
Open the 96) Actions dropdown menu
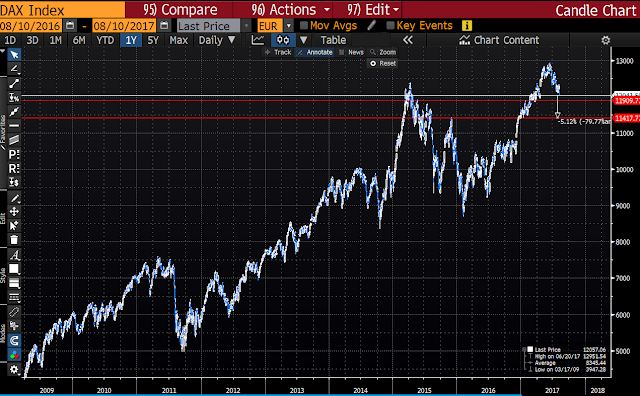(290, 9)
